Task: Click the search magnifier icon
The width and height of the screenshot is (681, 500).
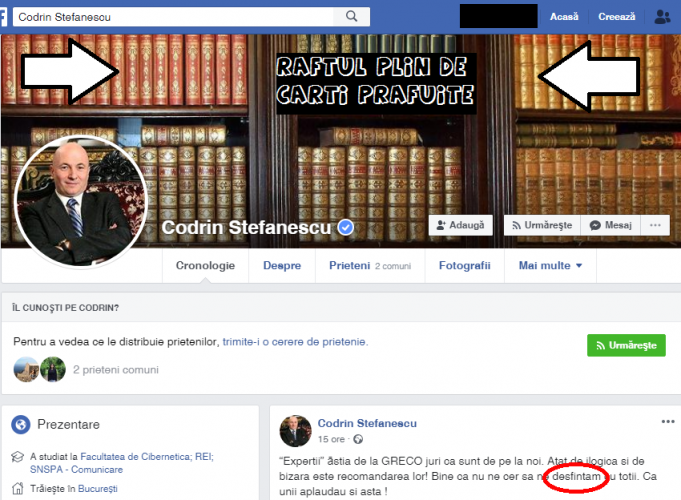Action: (x=351, y=17)
